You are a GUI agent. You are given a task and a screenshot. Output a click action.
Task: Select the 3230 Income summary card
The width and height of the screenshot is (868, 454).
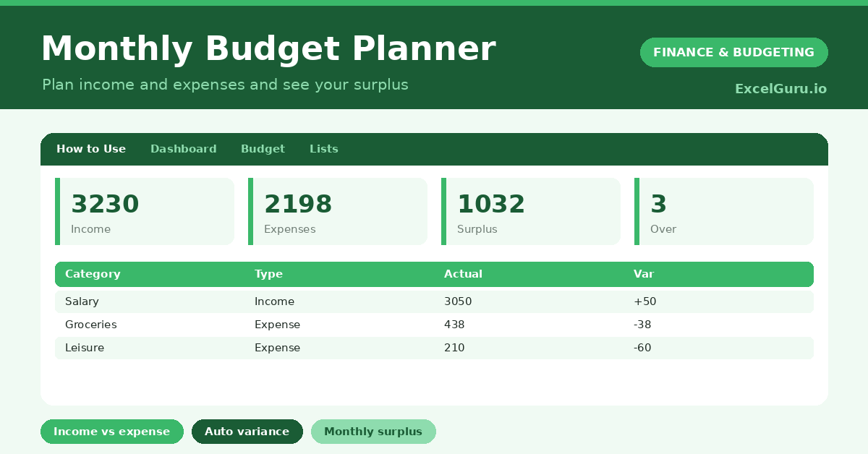click(145, 212)
